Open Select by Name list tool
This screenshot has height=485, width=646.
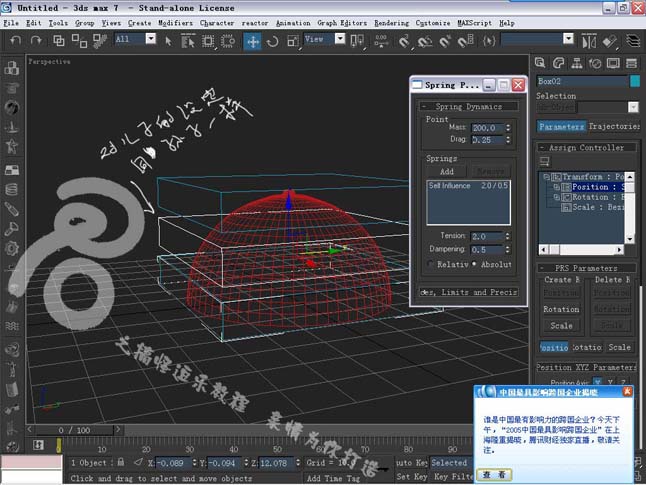[188, 41]
